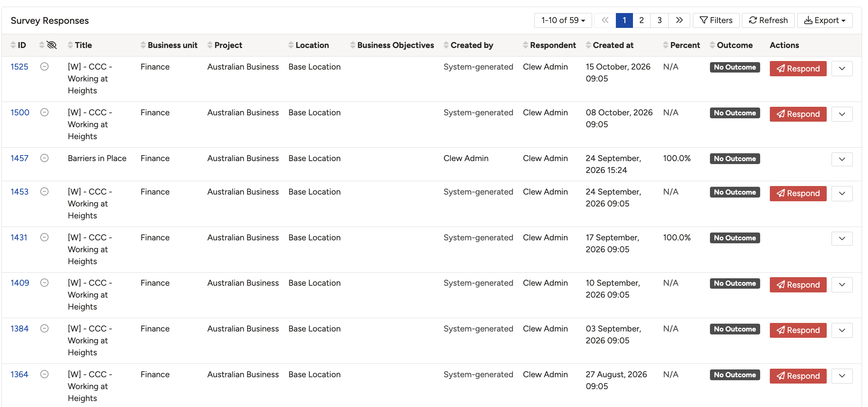Viewport: 868px width, 407px height.
Task: Click Respond for survey 1525
Action: tap(798, 68)
